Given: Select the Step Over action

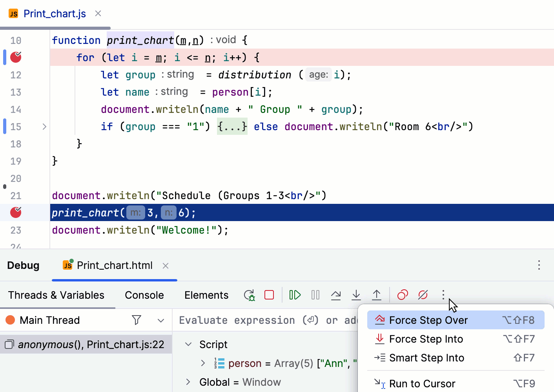Looking at the screenshot, I should (x=336, y=295).
